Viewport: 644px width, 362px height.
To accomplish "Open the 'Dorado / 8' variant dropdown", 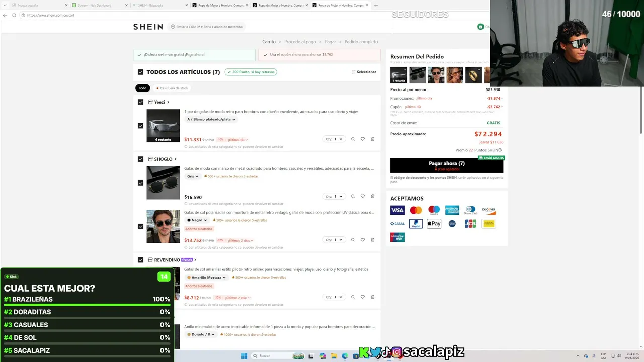I will pyautogui.click(x=201, y=334).
